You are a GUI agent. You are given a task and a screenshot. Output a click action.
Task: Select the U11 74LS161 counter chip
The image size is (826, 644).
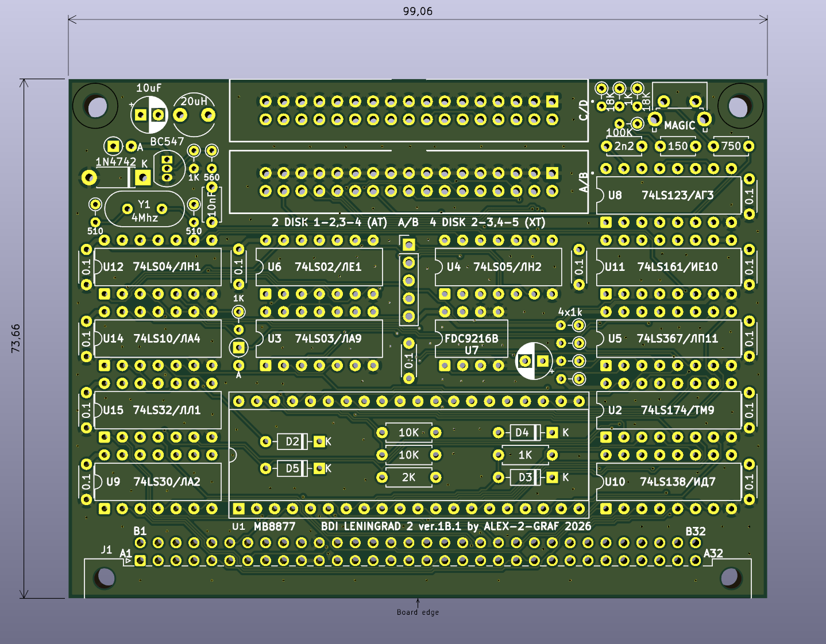coord(668,267)
